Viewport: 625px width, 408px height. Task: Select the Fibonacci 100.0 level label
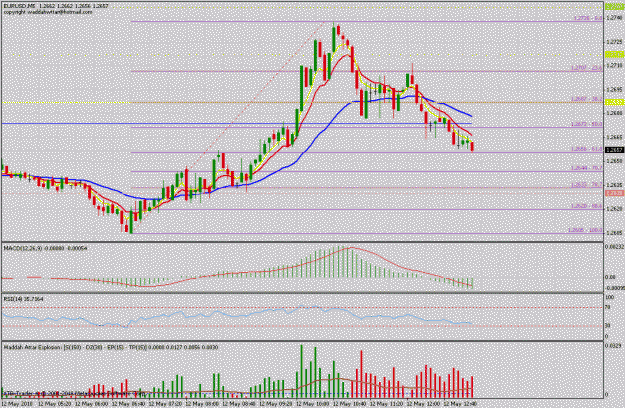(585, 230)
